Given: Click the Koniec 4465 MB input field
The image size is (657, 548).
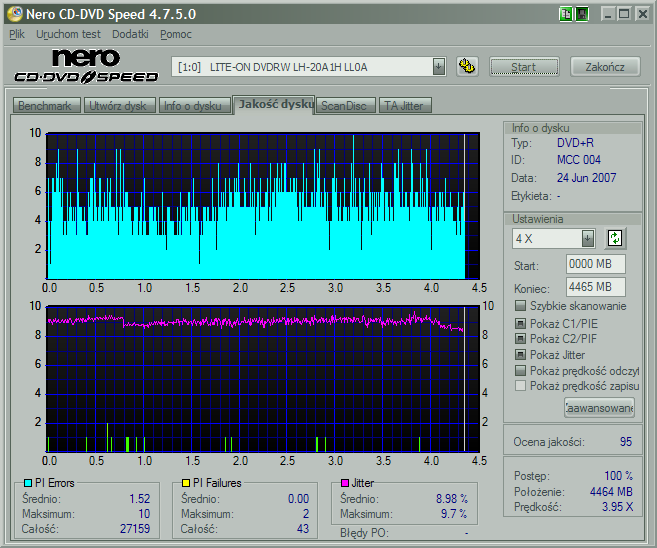Looking at the screenshot, I should pos(595,287).
